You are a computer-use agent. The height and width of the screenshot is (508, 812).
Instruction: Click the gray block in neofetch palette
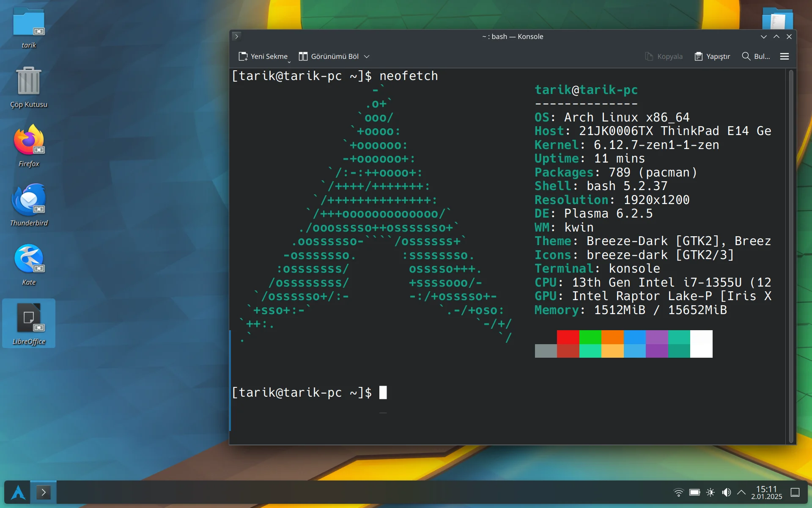click(x=546, y=351)
